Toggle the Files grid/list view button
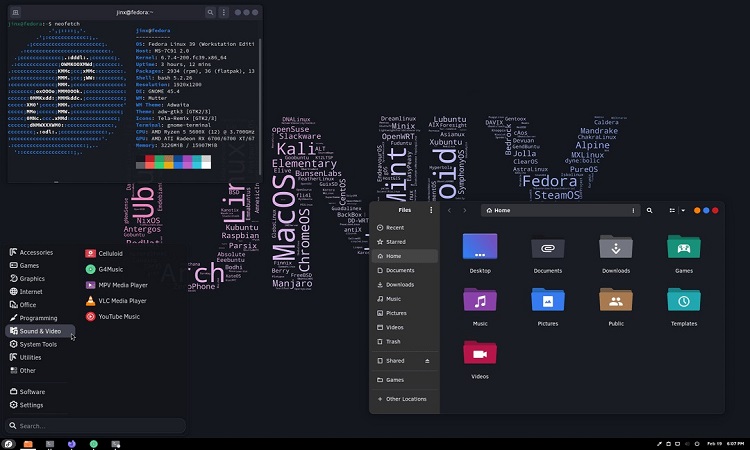750x450 pixels. click(x=671, y=211)
